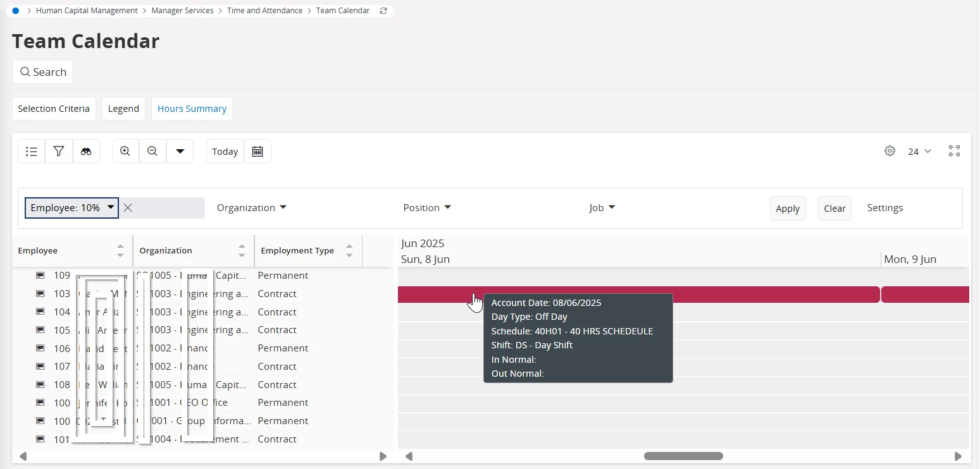Click the row icon for employee 109
This screenshot has width=980, height=469.
click(x=40, y=276)
